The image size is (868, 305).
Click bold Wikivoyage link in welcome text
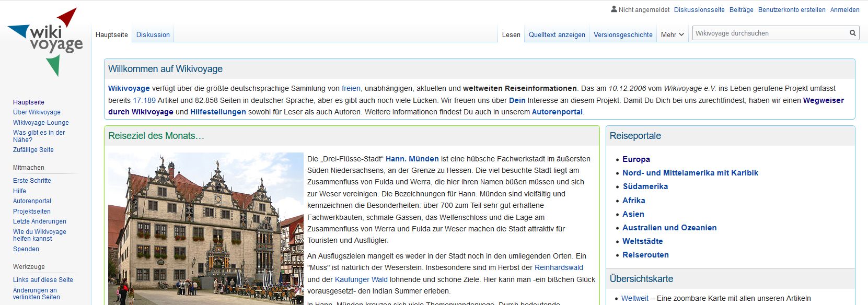[x=129, y=88]
